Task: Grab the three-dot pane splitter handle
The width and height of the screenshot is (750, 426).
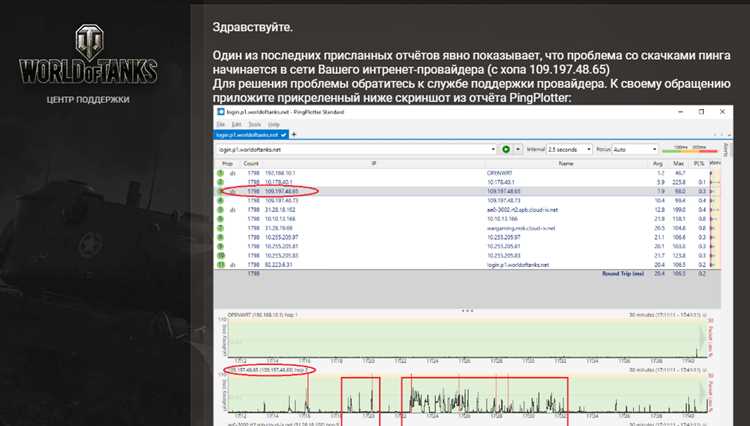Action: 467,311
